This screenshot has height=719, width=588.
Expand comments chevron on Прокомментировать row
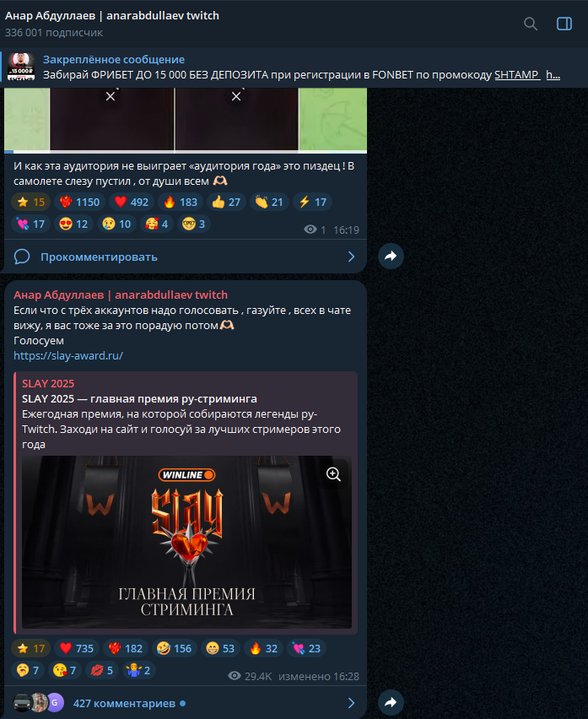click(351, 257)
